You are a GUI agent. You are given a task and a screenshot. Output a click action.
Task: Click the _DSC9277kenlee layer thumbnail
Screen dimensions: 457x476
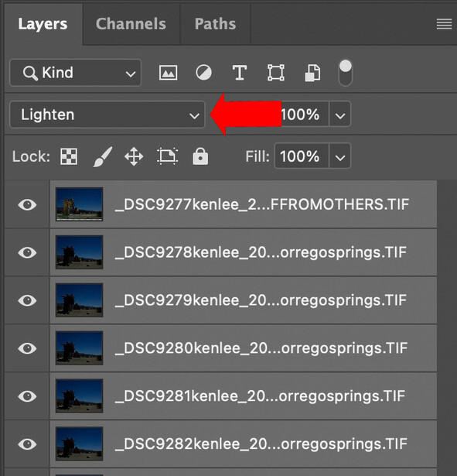point(80,204)
